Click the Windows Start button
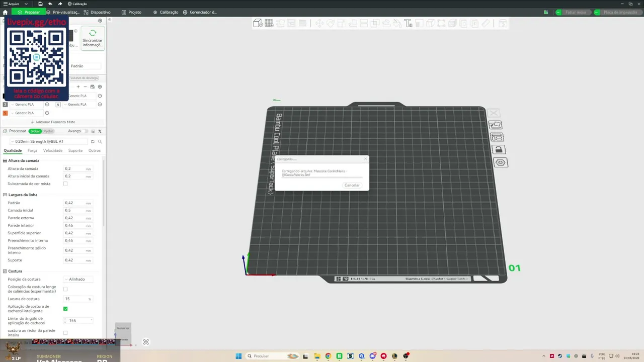The height and width of the screenshot is (362, 644). 238,356
